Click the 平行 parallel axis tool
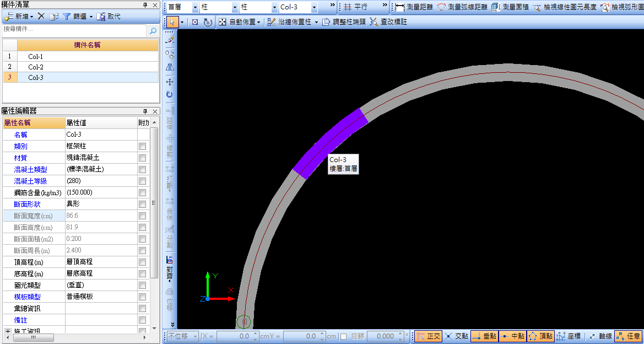 [x=356, y=7]
